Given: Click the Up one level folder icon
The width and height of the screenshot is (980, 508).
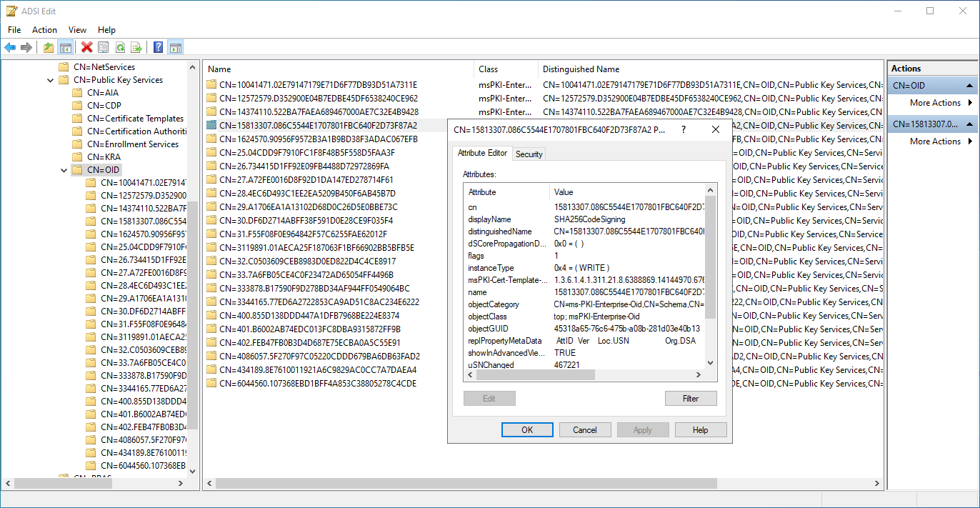Looking at the screenshot, I should [x=48, y=47].
